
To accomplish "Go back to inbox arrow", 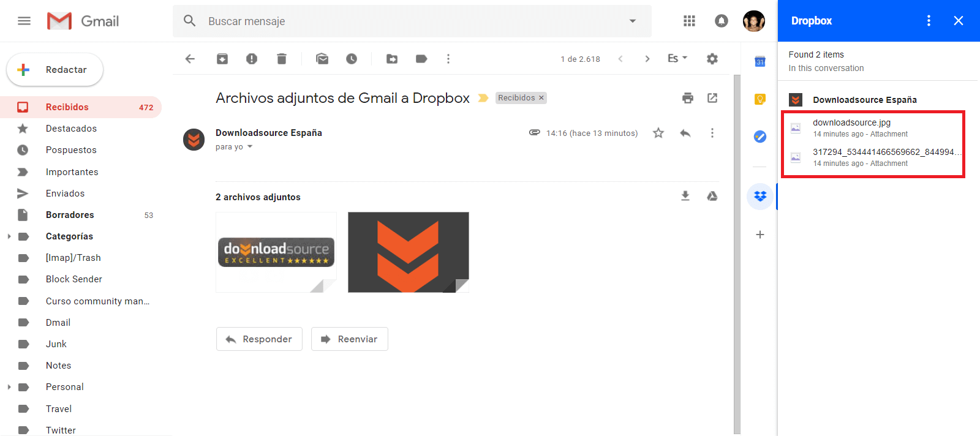I will coord(190,59).
